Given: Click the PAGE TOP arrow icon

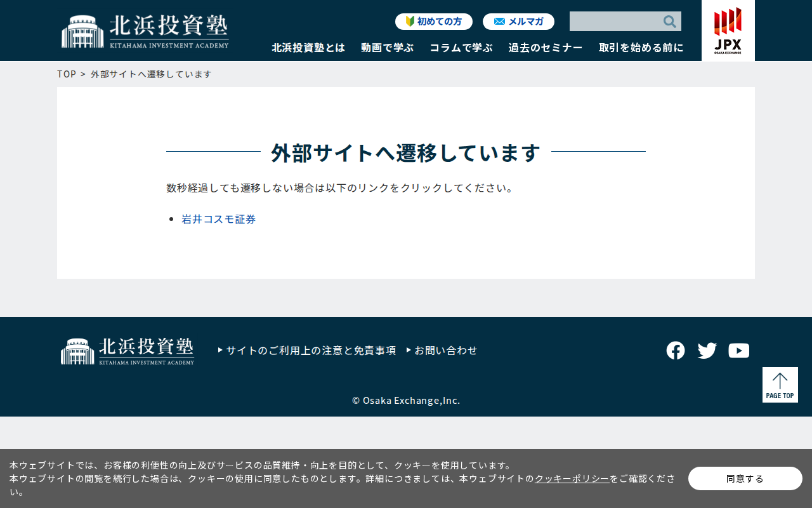Looking at the screenshot, I should pos(780,385).
